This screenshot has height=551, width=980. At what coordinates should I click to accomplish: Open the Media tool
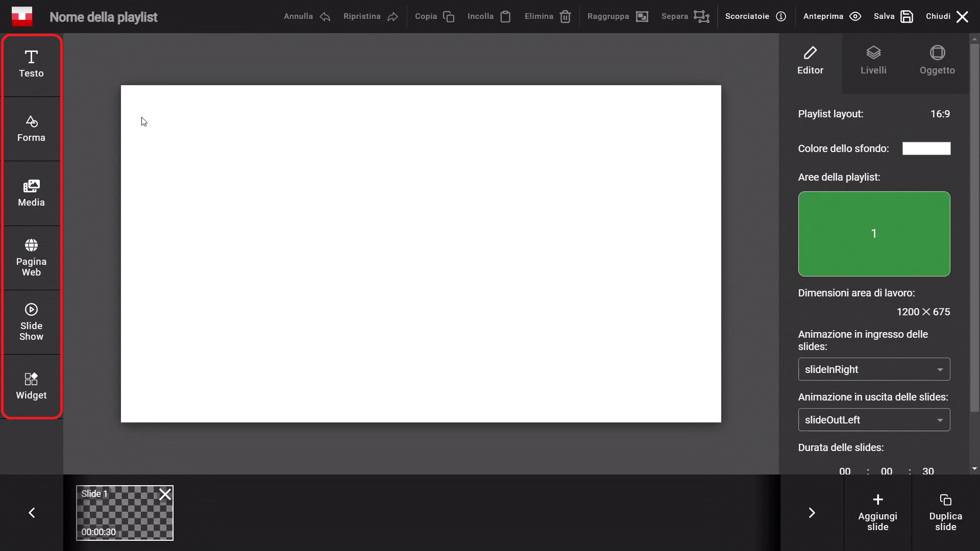click(31, 193)
